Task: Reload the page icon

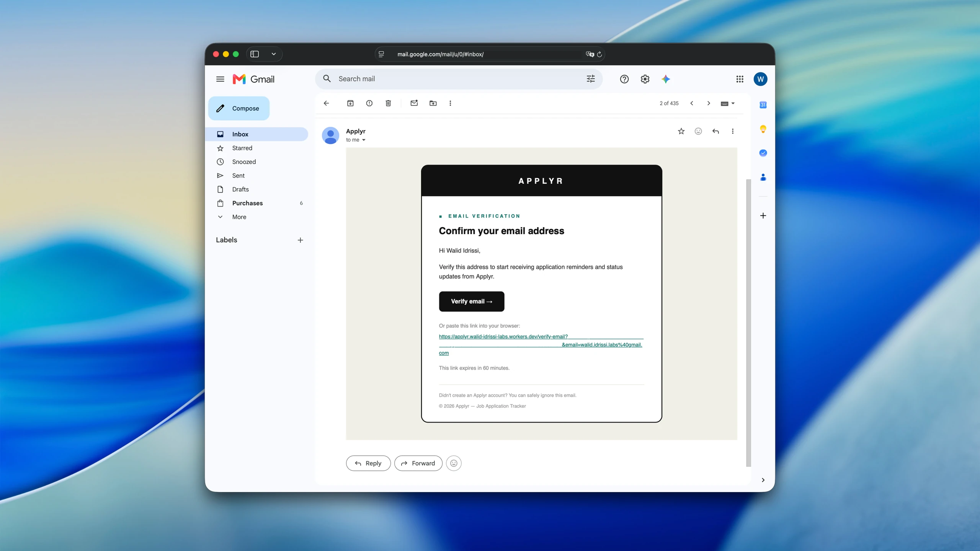Action: tap(599, 54)
